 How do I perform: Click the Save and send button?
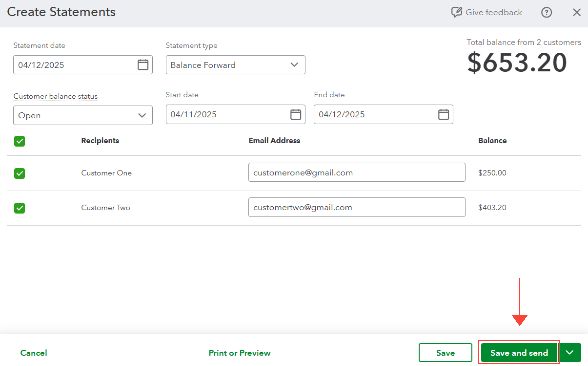tap(519, 353)
